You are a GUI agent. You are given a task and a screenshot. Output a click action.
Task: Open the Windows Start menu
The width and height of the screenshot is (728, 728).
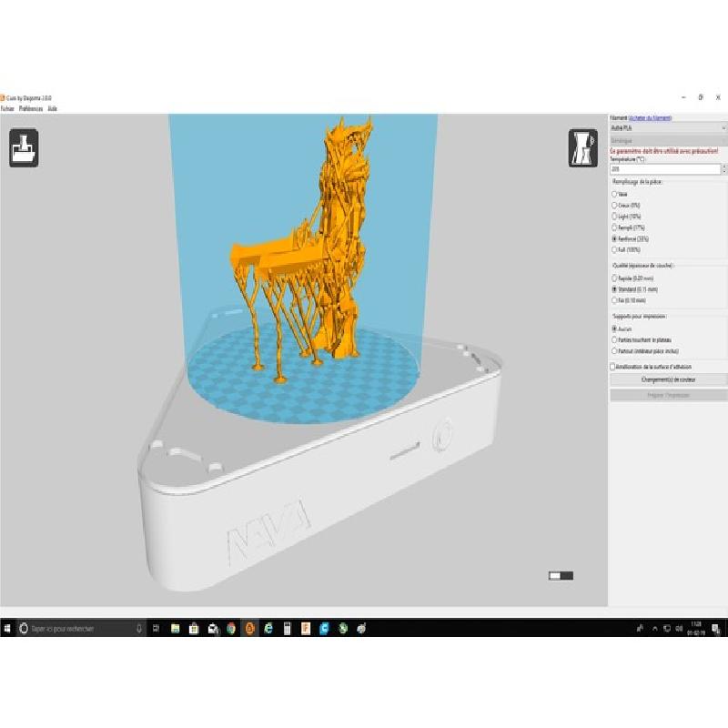pos(7,628)
